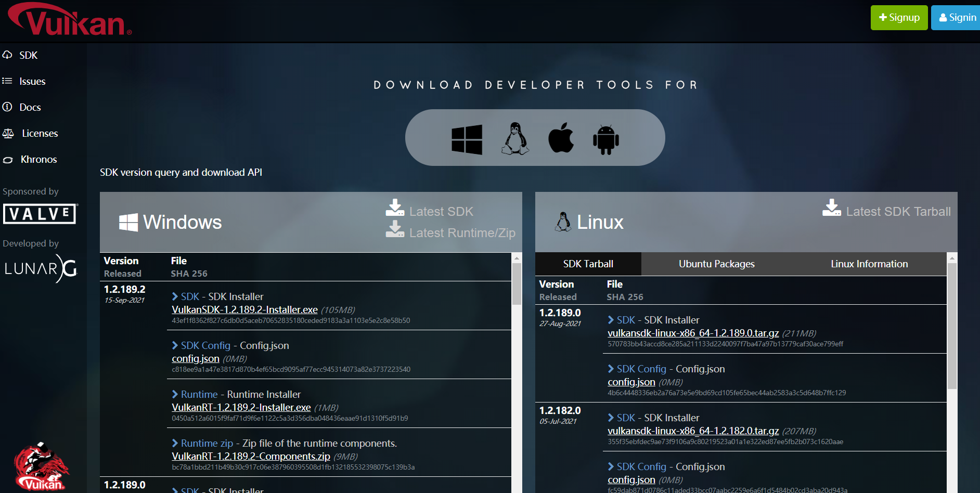
Task: Click the SDK cloud icon in sidebar
Action: pyautogui.click(x=7, y=55)
